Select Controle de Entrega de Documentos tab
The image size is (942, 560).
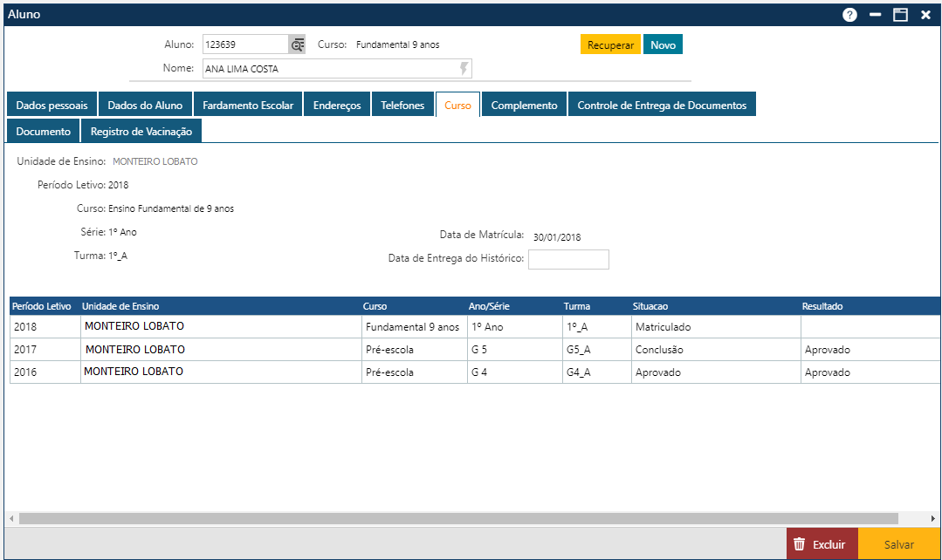coord(662,105)
